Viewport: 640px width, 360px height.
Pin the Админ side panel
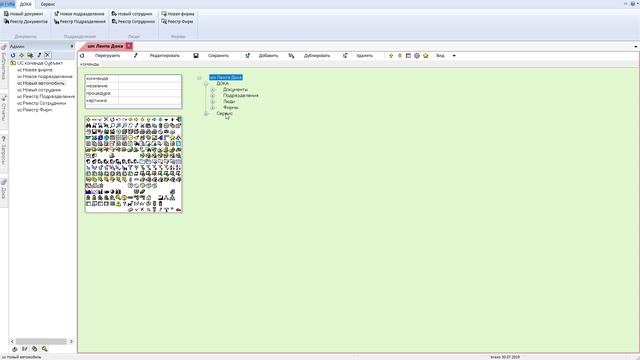(72, 46)
